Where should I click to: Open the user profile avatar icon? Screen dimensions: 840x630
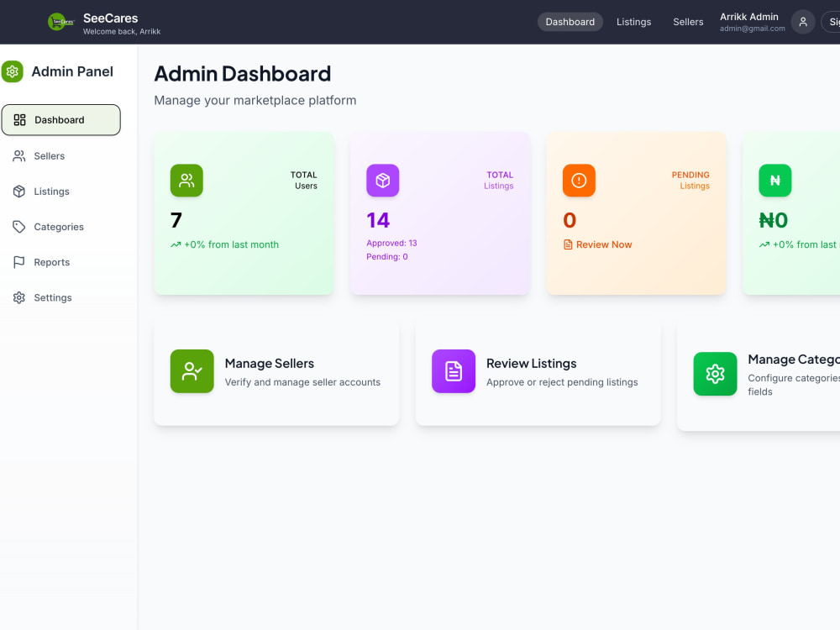pos(802,22)
